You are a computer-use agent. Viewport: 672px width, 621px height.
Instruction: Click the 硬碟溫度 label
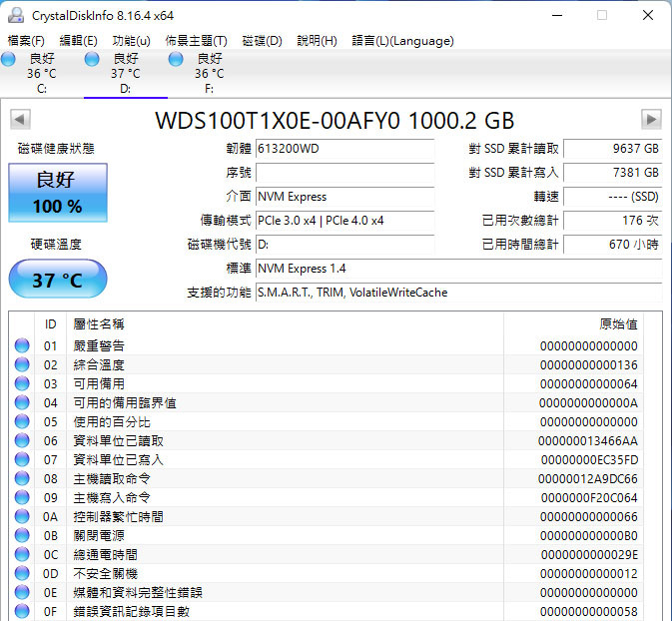point(56,245)
